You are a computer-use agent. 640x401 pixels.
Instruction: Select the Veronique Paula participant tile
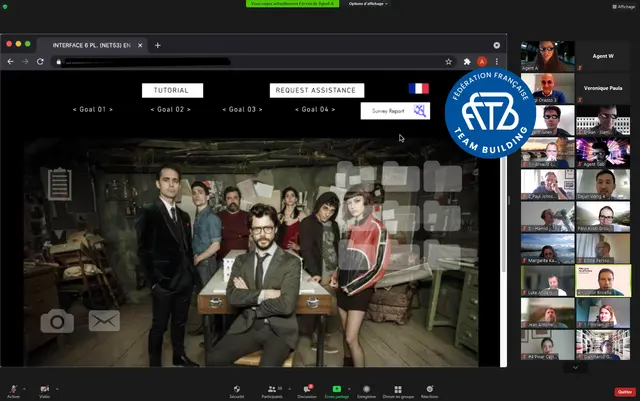click(603, 88)
